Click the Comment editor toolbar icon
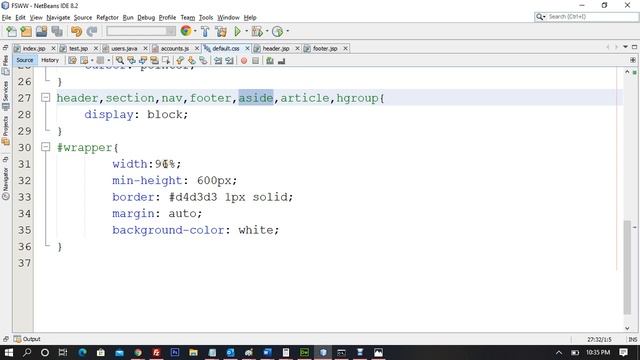 click(270, 60)
